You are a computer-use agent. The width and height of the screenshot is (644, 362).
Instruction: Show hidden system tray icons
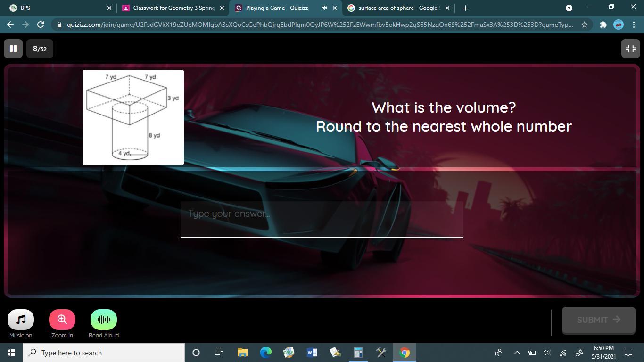pos(517,353)
